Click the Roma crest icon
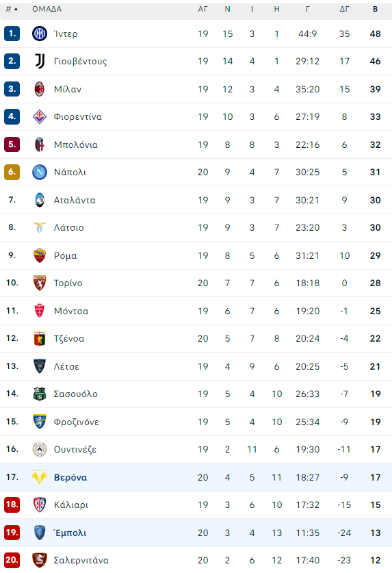The height and width of the screenshot is (573, 392). pos(40,255)
